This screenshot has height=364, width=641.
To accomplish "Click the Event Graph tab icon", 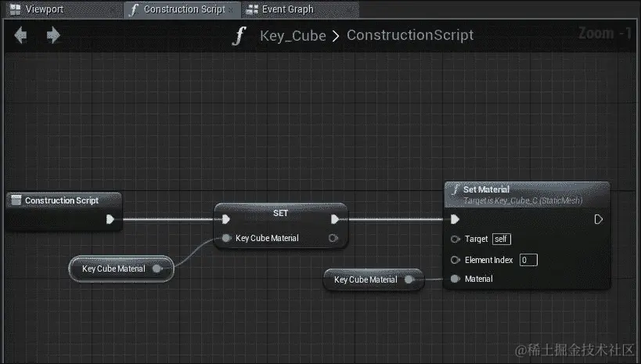I will pos(252,9).
